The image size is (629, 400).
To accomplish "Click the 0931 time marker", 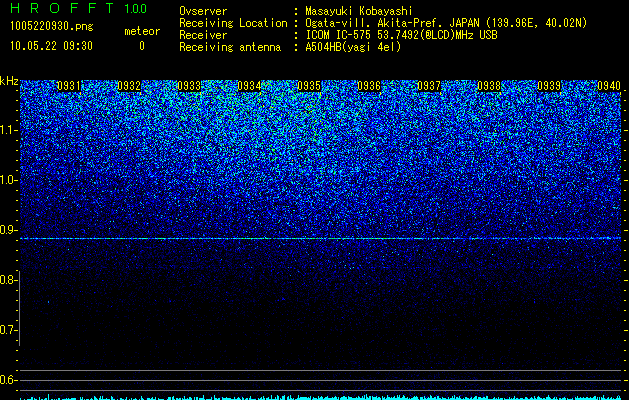I will pyautogui.click(x=69, y=86).
